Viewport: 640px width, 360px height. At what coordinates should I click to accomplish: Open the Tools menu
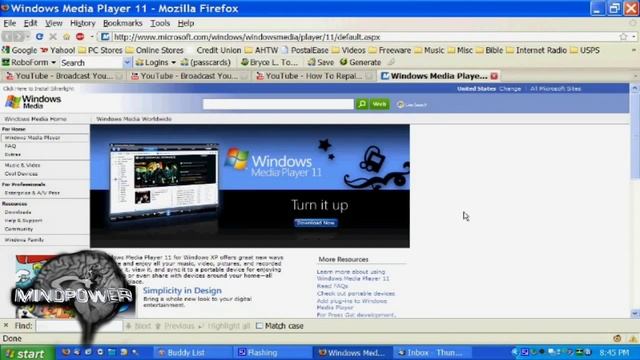[x=160, y=23]
